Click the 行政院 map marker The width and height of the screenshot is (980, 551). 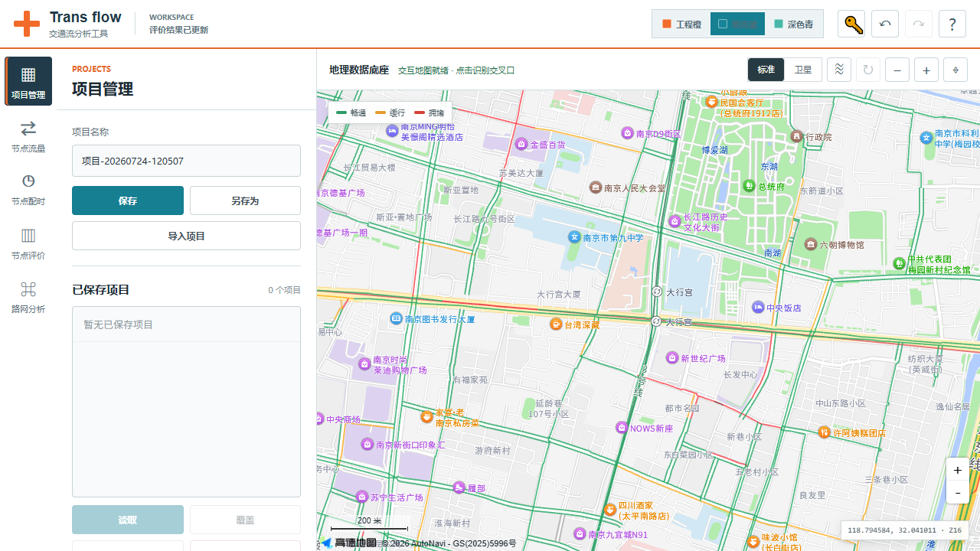pos(797,136)
